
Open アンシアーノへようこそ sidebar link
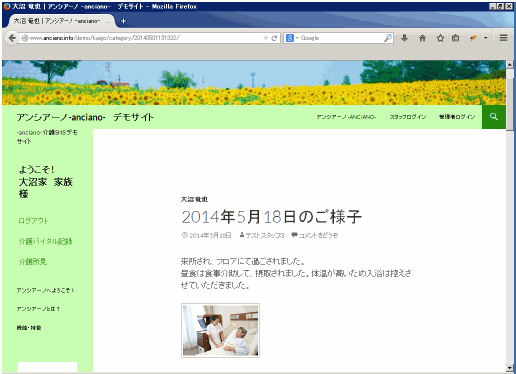click(45, 290)
